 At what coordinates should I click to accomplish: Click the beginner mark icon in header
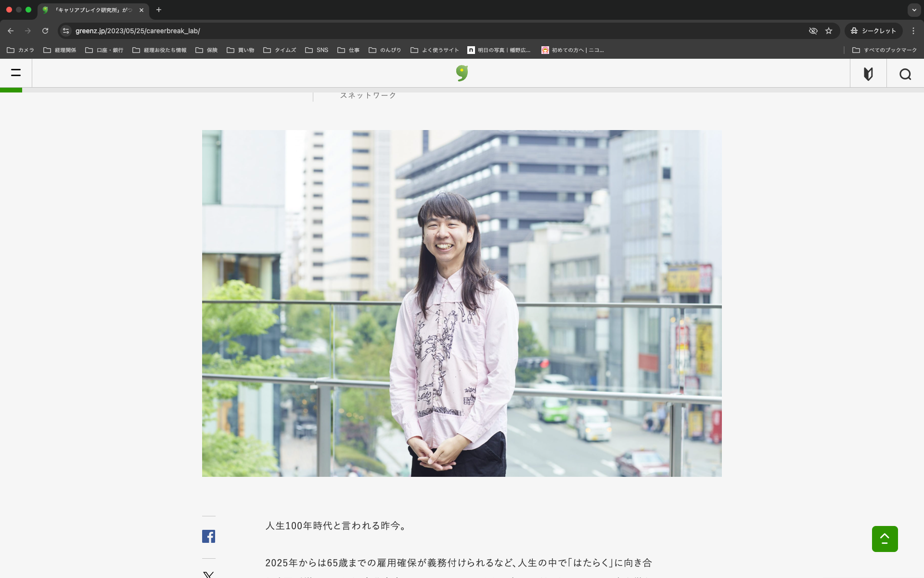click(868, 74)
